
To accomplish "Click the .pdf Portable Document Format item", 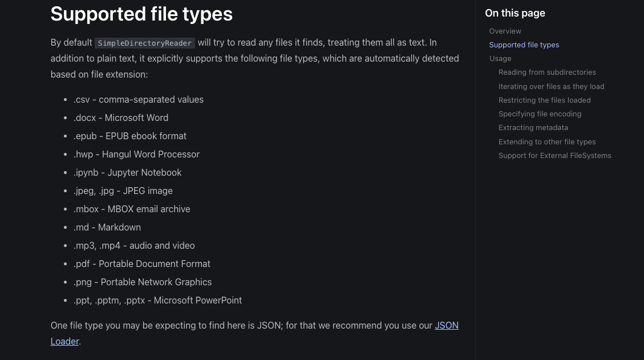I will coord(142,264).
